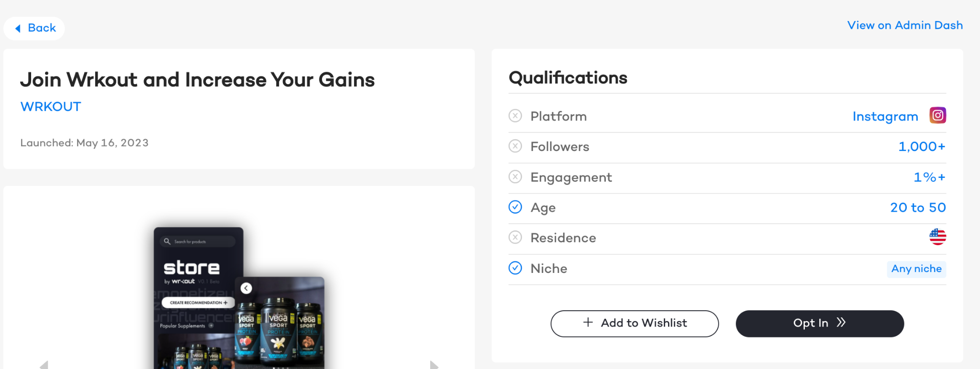Click the X status icon beside Platform
980x369 pixels.
coord(514,115)
